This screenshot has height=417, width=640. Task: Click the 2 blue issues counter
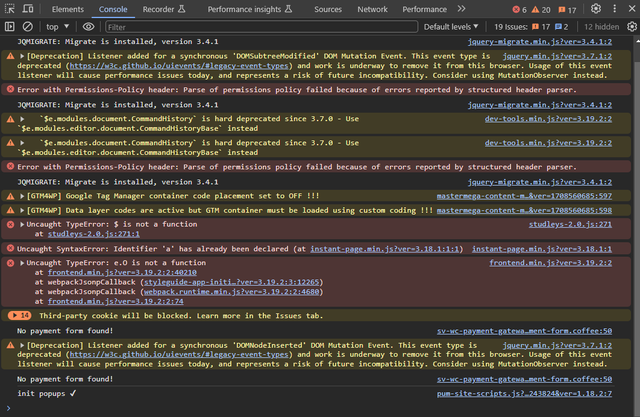click(x=561, y=27)
